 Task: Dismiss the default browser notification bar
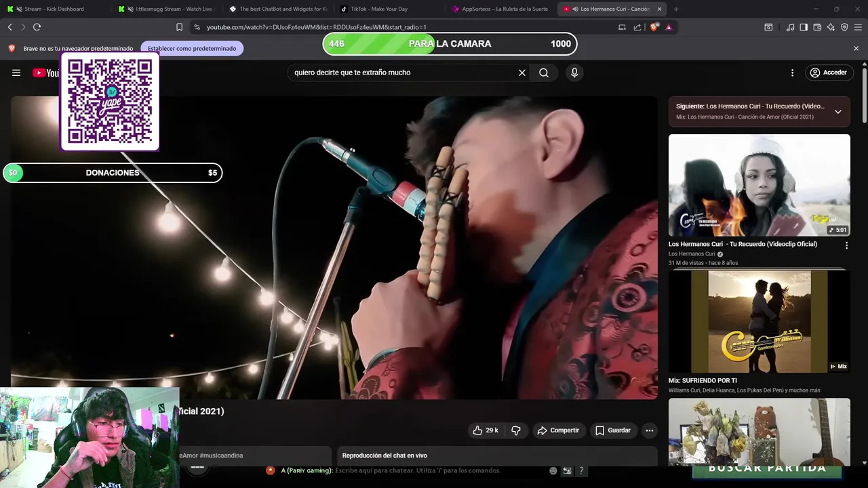[x=856, y=48]
